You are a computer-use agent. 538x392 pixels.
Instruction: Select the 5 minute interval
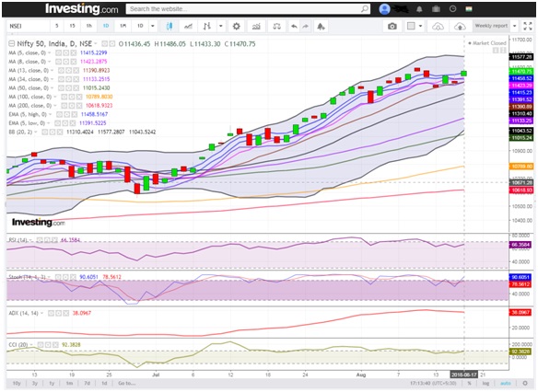pyautogui.click(x=56, y=26)
